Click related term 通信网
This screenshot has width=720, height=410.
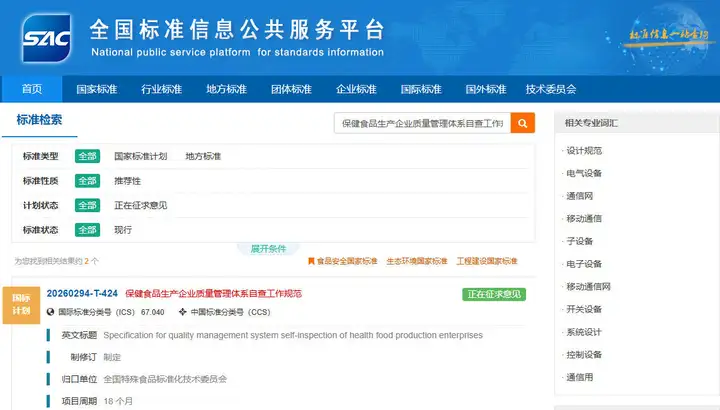point(579,196)
